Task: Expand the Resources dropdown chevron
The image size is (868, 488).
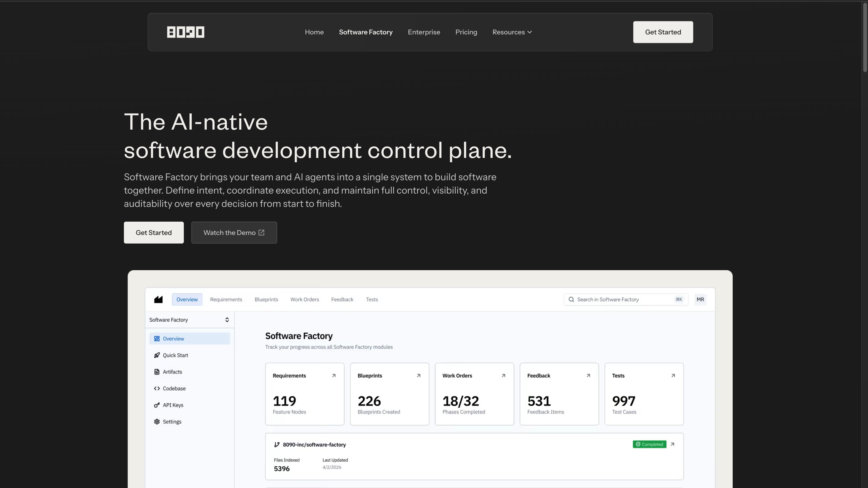Action: point(530,32)
